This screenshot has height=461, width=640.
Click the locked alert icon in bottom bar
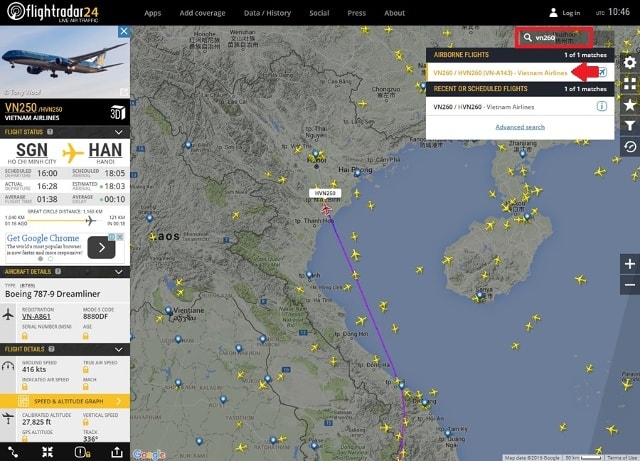tap(82, 452)
